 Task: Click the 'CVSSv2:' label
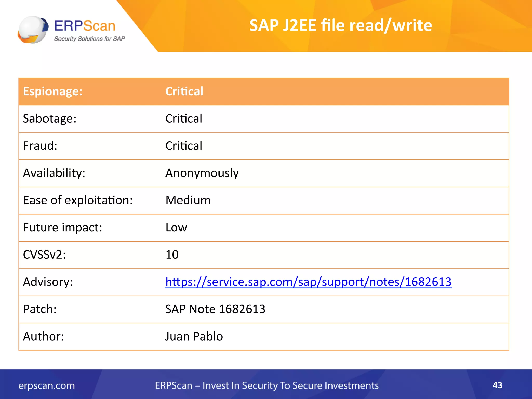(44, 255)
